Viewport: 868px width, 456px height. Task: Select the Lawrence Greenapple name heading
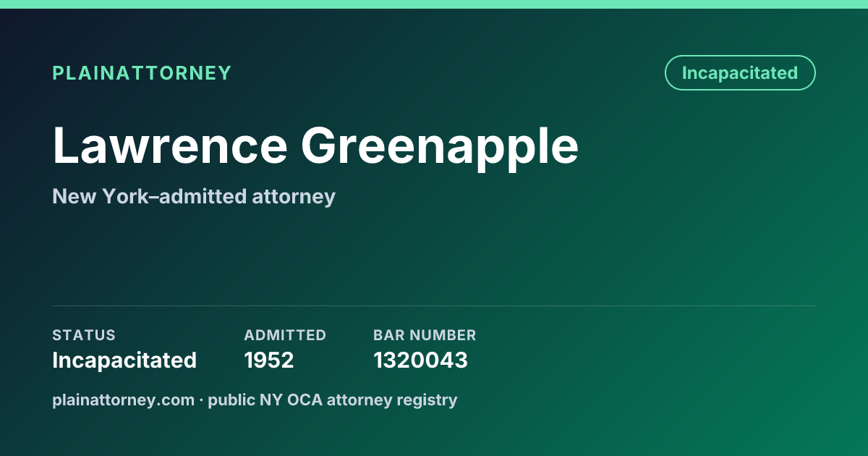tap(315, 146)
